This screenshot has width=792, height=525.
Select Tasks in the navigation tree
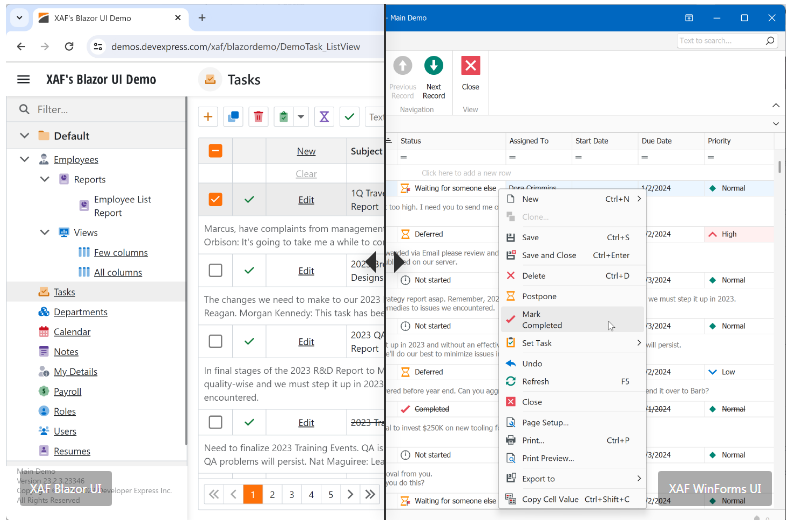[x=64, y=292]
